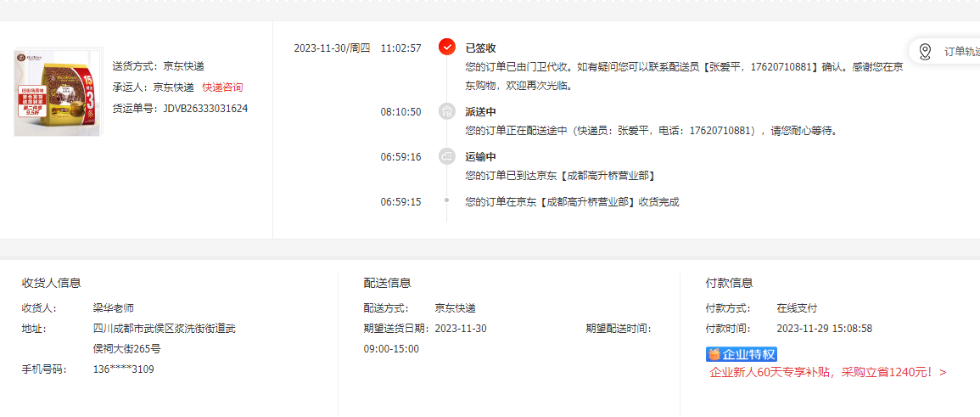Open 企业新人60天专享补贴 promotion link

pyautogui.click(x=827, y=373)
